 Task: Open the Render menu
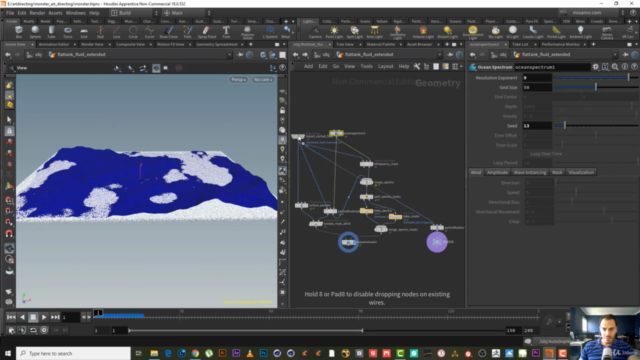pos(37,13)
